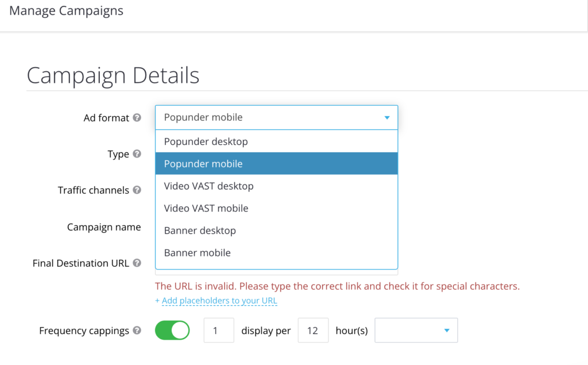Open help icon beside Final Destination URL
Viewport: 588px width, 365px height.
[x=137, y=263]
